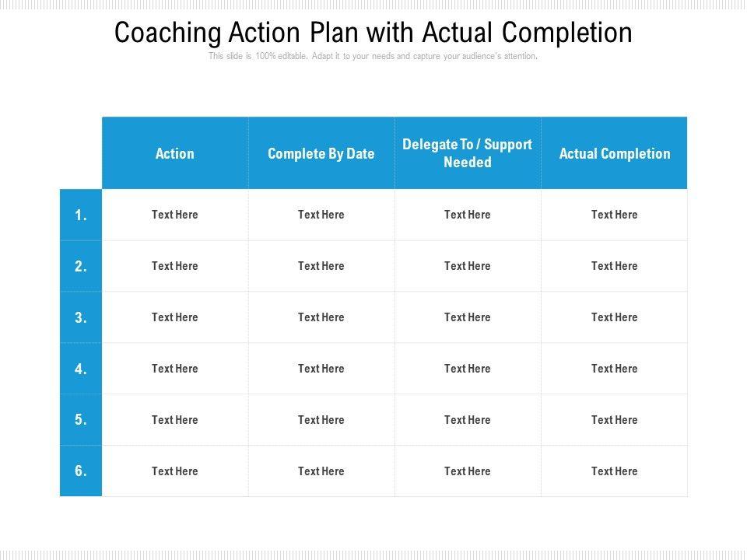Click the row number 5 cell
The height and width of the screenshot is (560, 747).
coord(81,420)
